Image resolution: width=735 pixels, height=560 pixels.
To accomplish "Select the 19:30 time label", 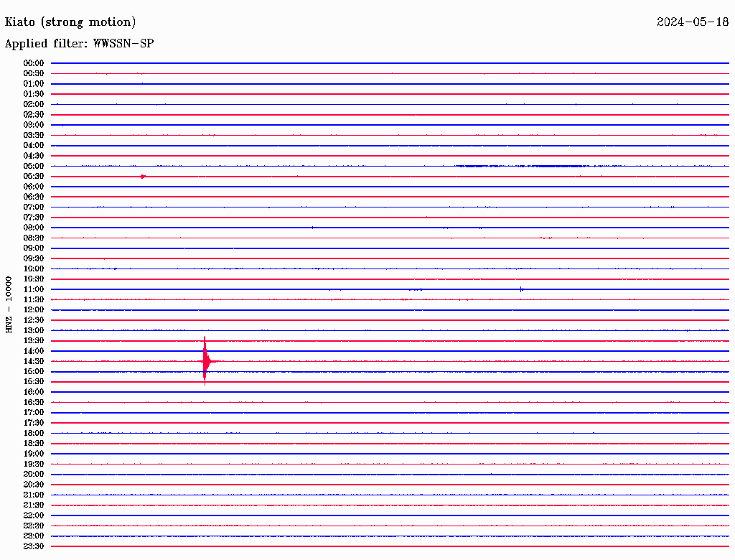I will [x=34, y=464].
